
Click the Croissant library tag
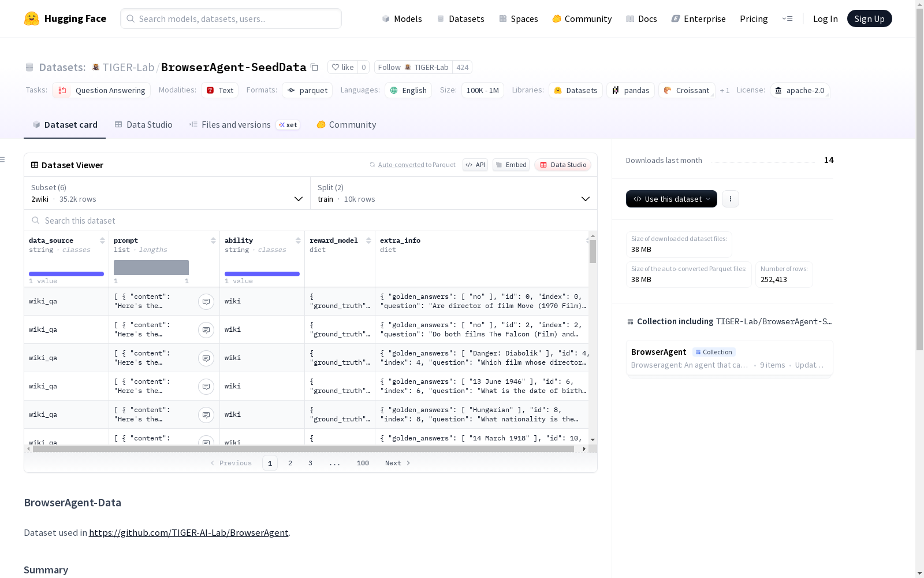pos(687,90)
